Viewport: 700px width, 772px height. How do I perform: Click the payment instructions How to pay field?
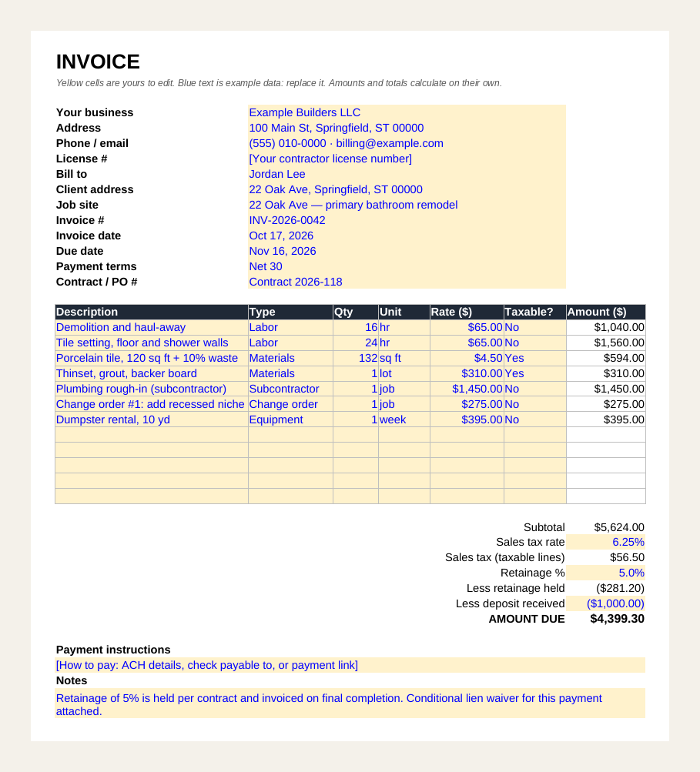click(x=350, y=665)
